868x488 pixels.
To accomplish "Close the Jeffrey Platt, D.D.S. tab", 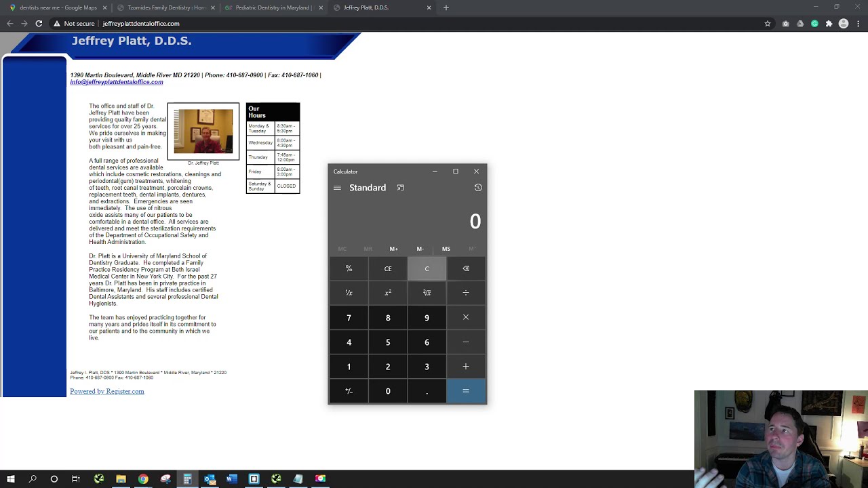I will 429,7.
